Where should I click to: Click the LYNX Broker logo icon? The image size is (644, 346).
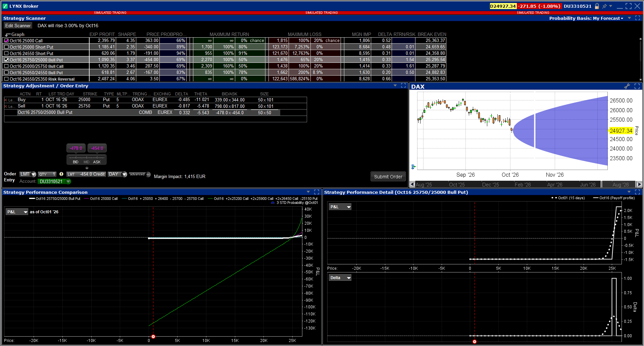[5, 6]
